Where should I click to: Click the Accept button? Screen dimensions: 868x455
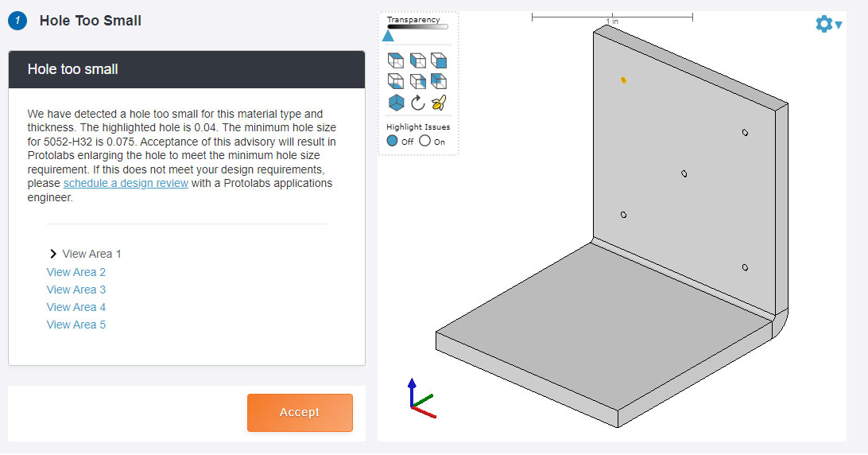[x=300, y=412]
